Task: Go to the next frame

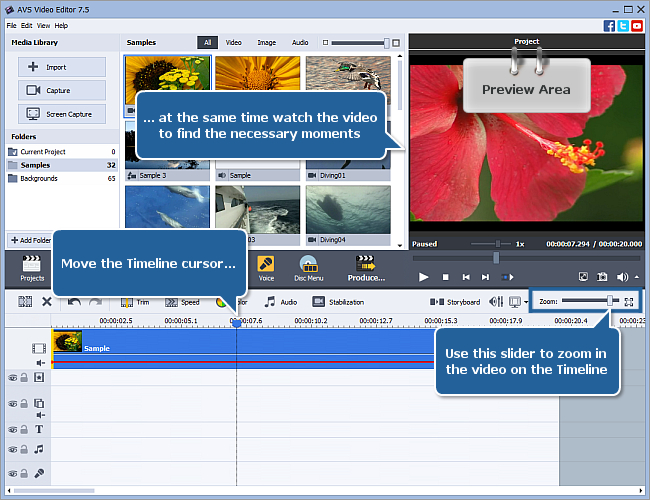Action: [485, 277]
